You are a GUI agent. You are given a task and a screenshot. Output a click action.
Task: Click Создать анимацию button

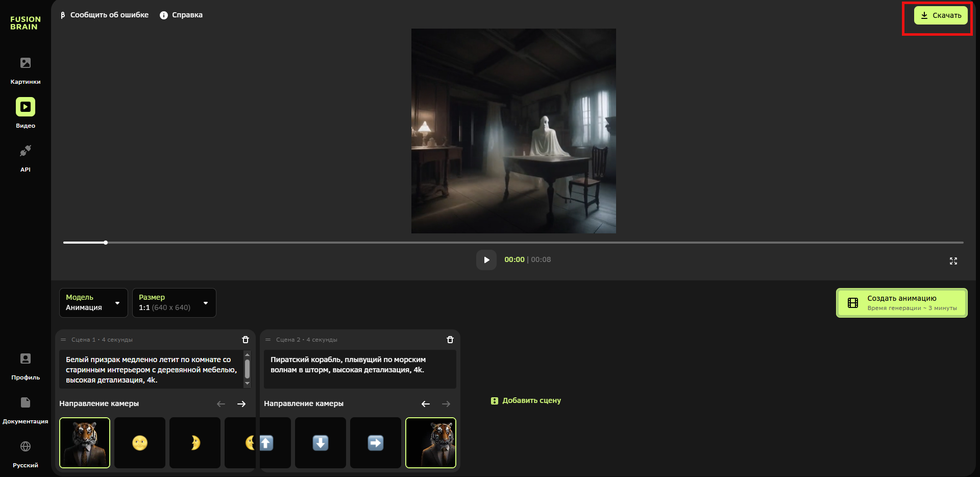coord(901,303)
